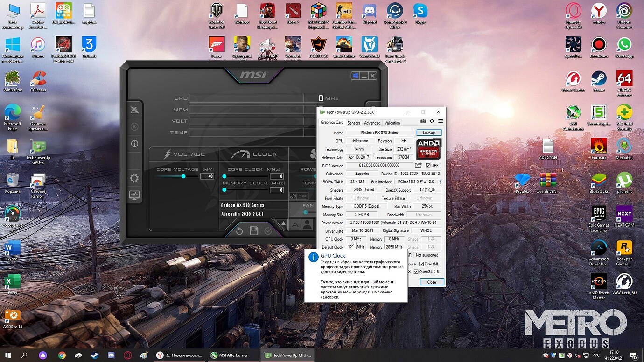
Task: Open GPU-Z hamburger menu
Action: [440, 121]
